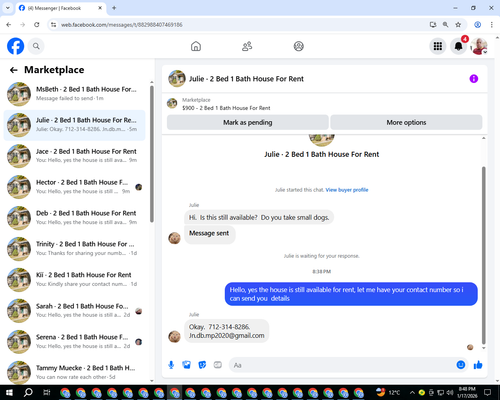Go to the Home feed icon
This screenshot has height=400, width=500.
click(x=196, y=46)
